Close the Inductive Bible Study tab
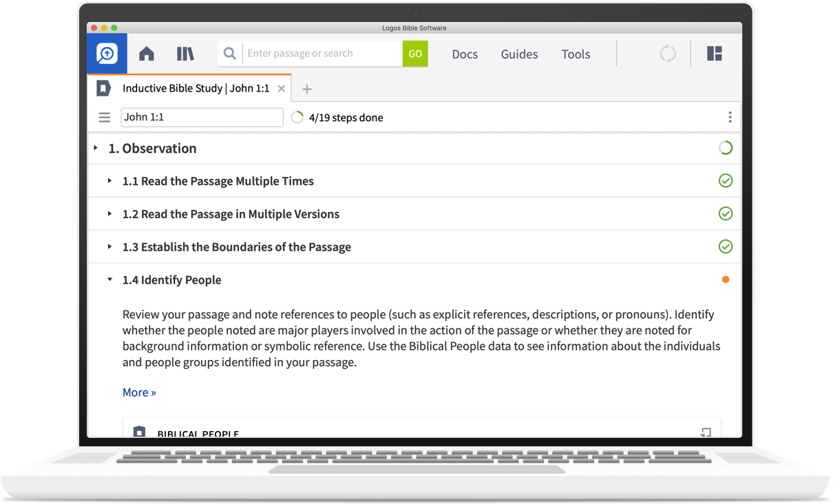833x504 pixels. coord(282,89)
